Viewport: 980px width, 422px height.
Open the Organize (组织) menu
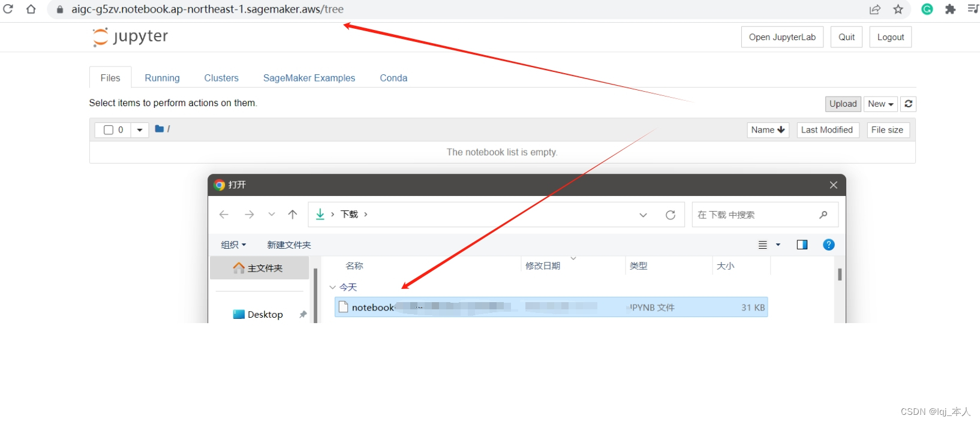tap(233, 245)
